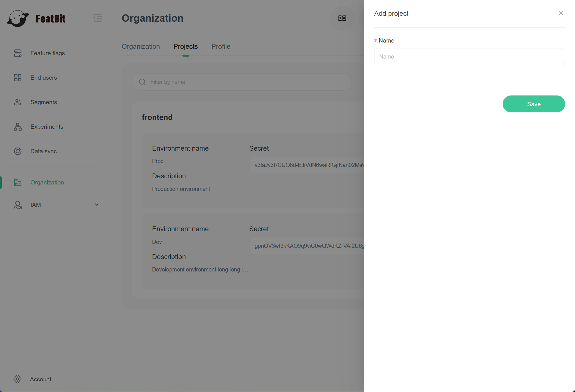The image size is (575, 392).
Task: Open Organization in the sidebar
Action: coord(47,182)
